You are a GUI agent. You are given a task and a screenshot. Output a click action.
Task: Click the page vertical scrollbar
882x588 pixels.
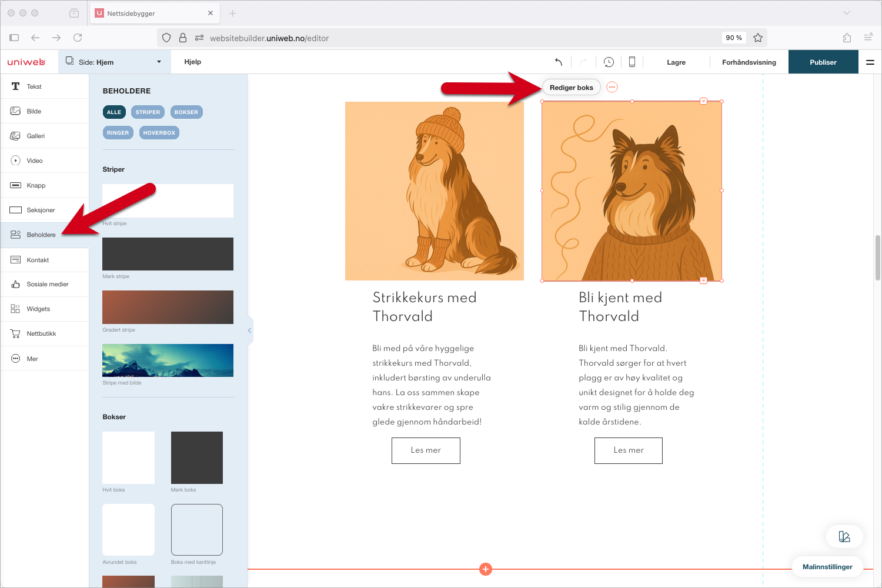(x=877, y=259)
